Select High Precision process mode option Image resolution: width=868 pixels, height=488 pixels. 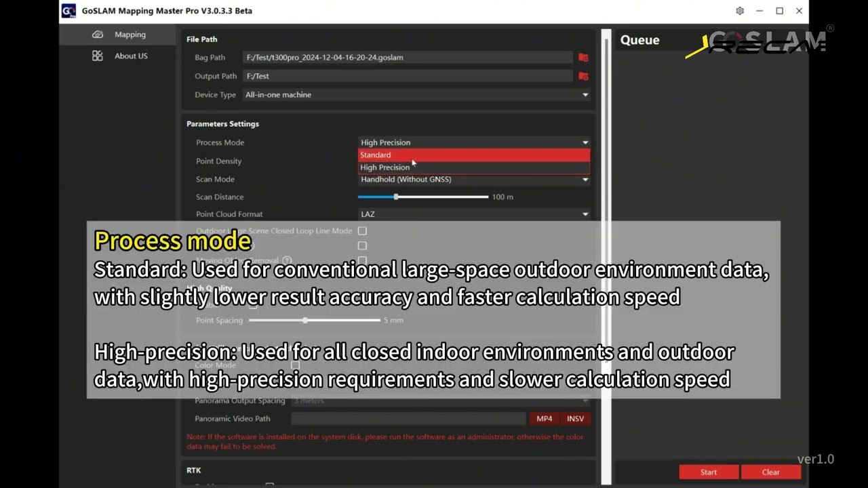coord(474,167)
